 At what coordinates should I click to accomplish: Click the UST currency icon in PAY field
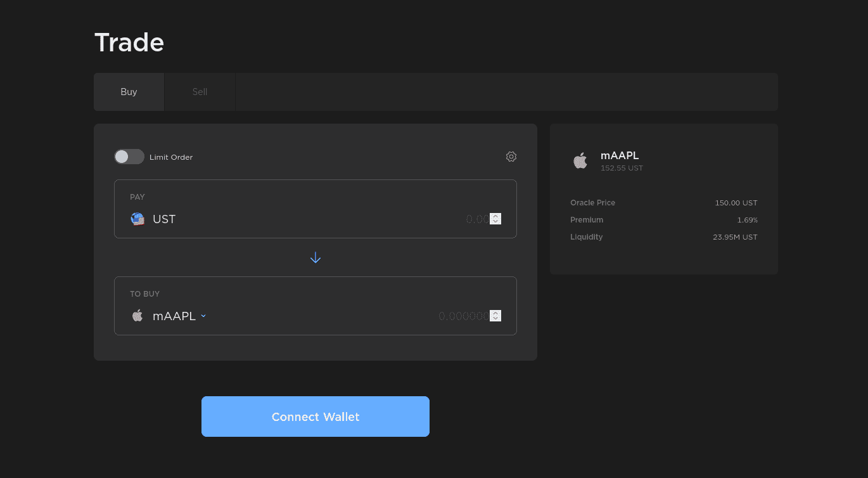click(x=137, y=219)
